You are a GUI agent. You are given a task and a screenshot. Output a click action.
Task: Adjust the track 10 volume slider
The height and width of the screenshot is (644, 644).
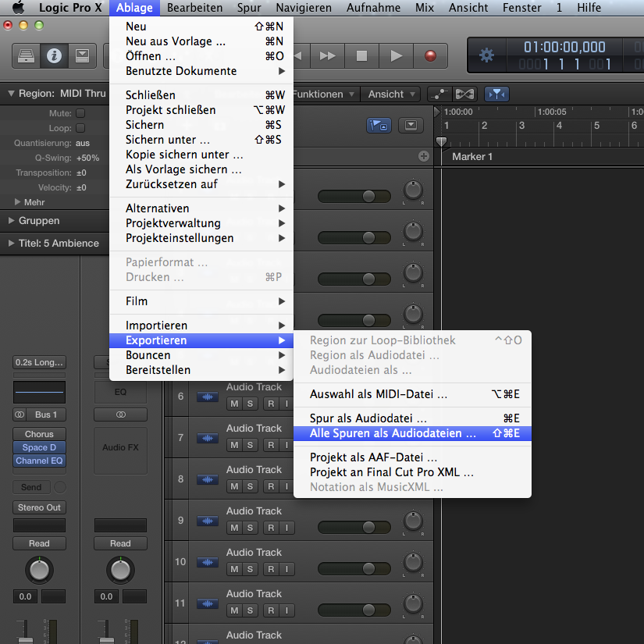[x=354, y=568]
